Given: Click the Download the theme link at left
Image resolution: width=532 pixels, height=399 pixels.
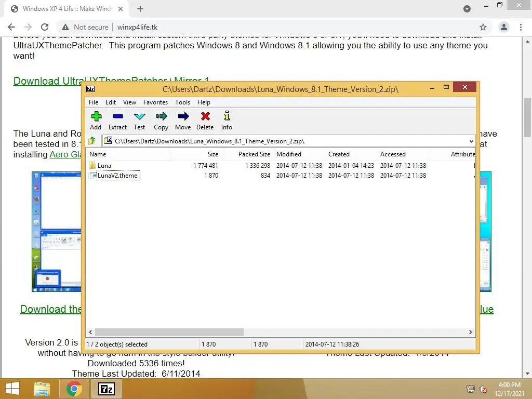Looking at the screenshot, I should (51, 309).
